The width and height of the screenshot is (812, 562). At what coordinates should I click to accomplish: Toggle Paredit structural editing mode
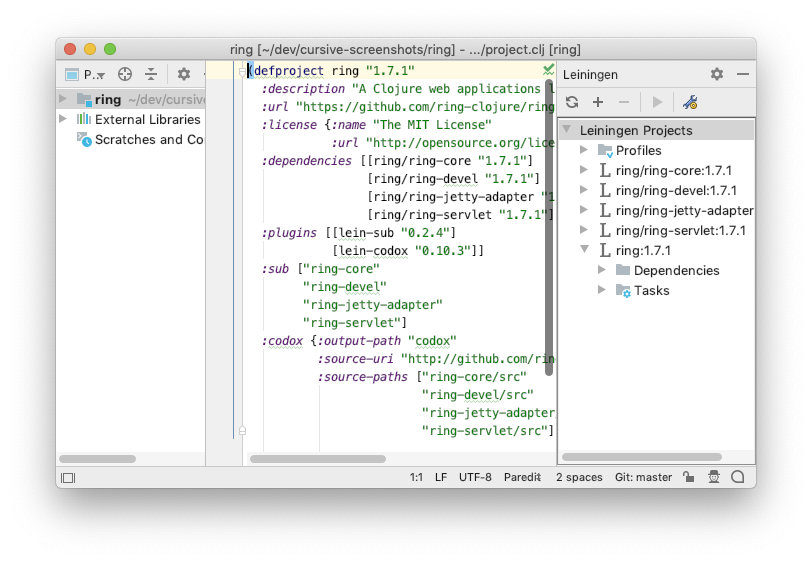pos(522,477)
